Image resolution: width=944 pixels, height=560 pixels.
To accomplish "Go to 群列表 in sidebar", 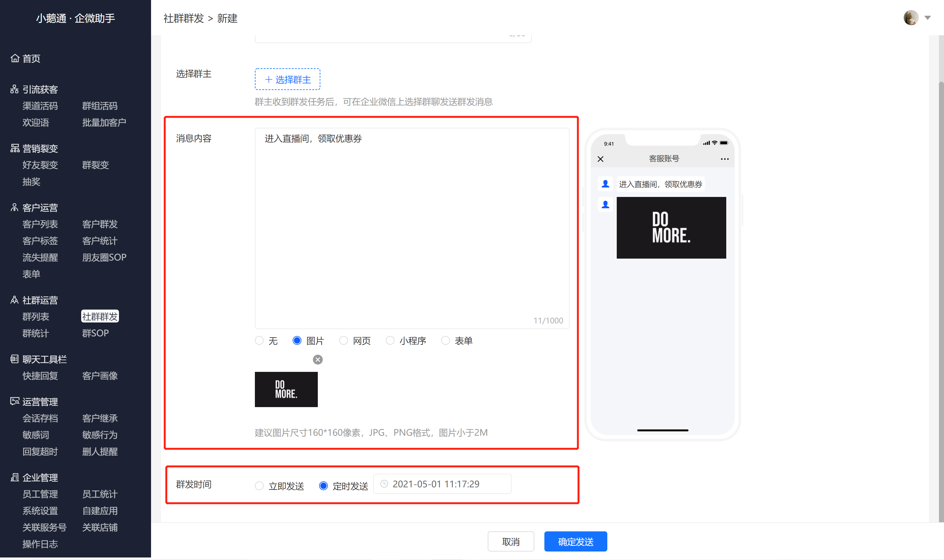I will coord(36,316).
